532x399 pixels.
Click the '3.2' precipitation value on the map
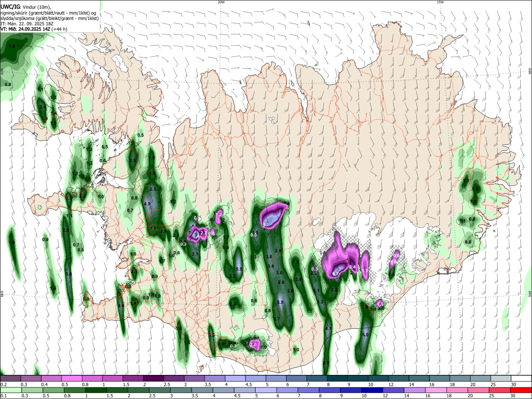[x=320, y=302]
